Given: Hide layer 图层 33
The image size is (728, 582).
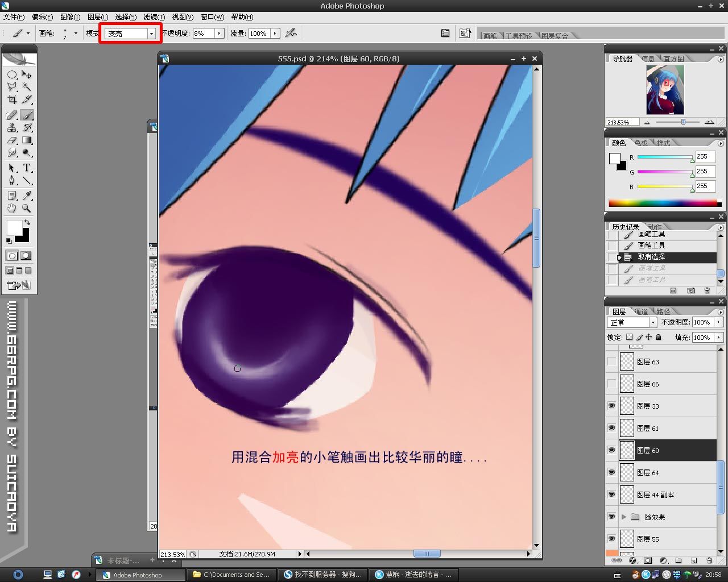Looking at the screenshot, I should [611, 406].
